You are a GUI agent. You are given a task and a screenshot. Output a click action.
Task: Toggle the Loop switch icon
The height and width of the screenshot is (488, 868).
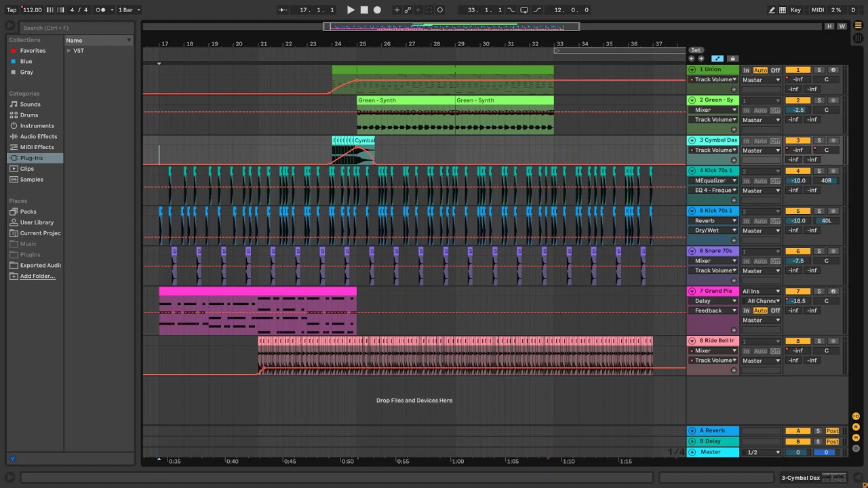[x=524, y=10]
